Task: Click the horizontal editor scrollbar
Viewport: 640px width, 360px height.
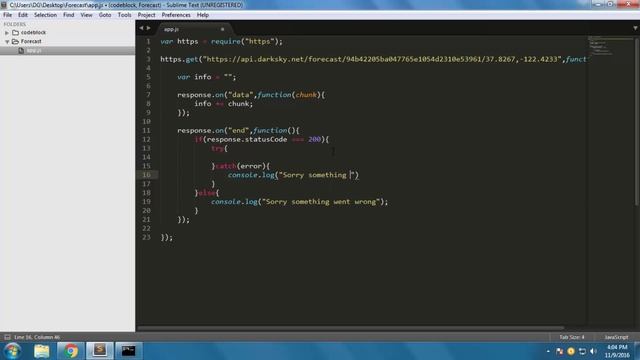Action: [351, 328]
